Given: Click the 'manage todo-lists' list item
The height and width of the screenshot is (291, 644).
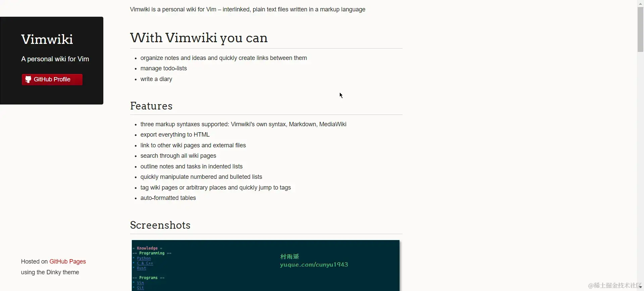Looking at the screenshot, I should coord(164,68).
